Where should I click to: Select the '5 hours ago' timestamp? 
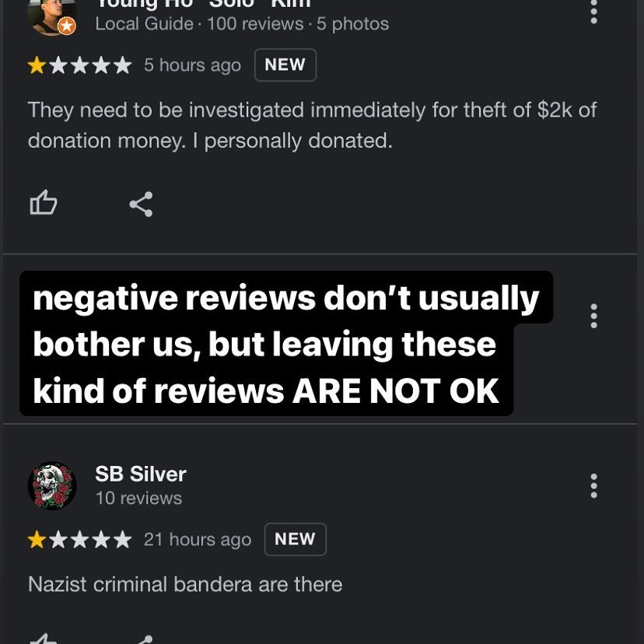click(192, 65)
